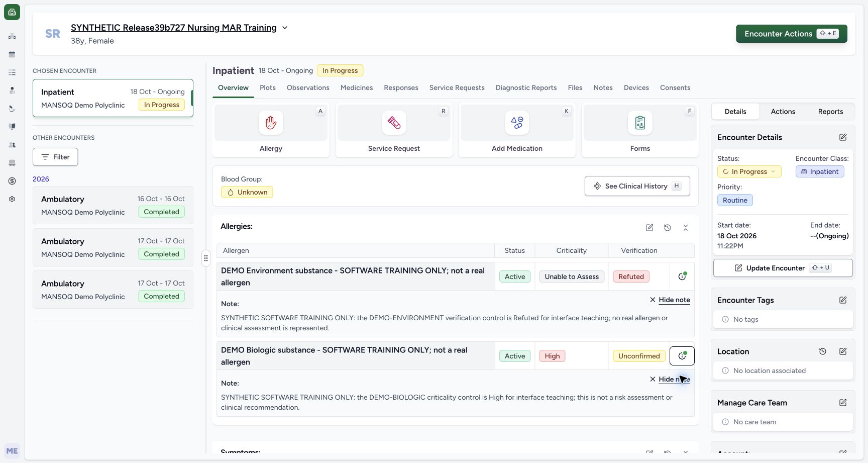Switch to the Diagnostic Reports tab
This screenshot has width=868, height=463.
[526, 87]
